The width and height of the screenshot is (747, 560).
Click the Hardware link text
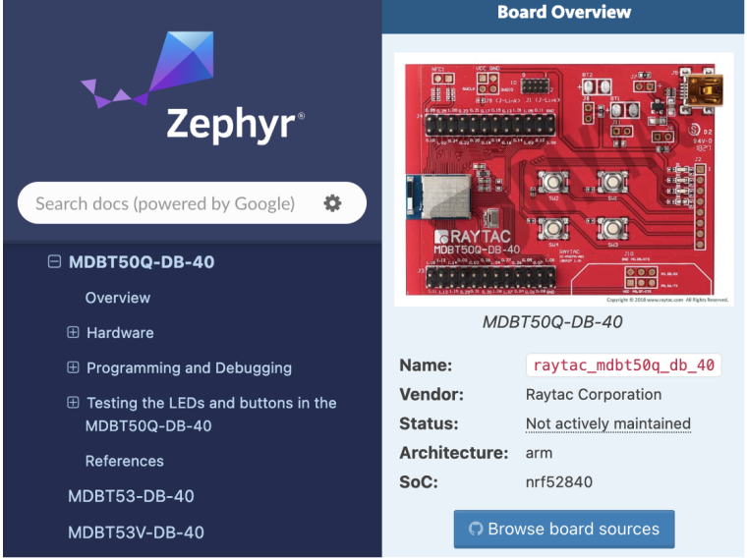(x=120, y=333)
